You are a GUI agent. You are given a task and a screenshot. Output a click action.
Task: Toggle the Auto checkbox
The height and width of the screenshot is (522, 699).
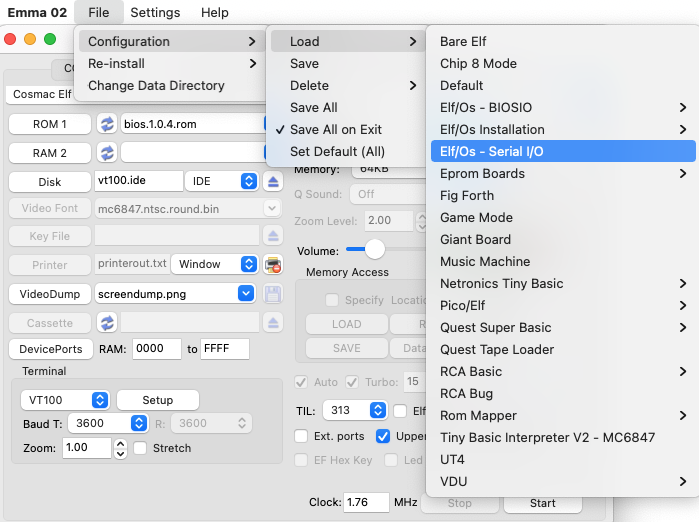tap(301, 382)
